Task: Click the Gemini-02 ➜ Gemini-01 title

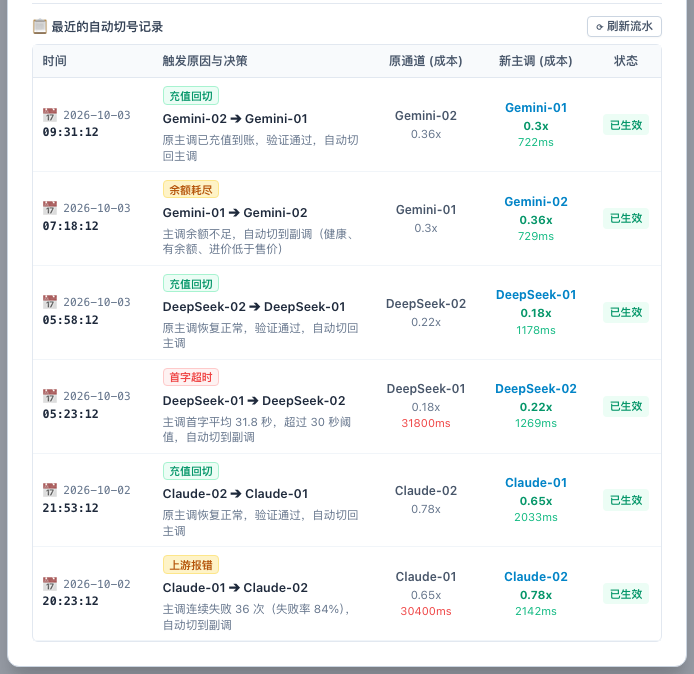Action: tap(235, 119)
